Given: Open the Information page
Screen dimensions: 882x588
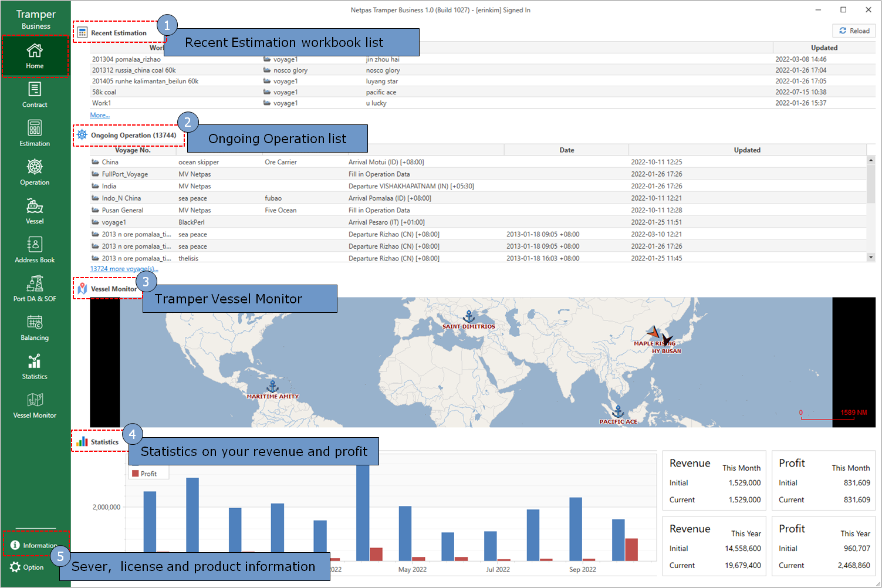Looking at the screenshot, I should point(35,545).
